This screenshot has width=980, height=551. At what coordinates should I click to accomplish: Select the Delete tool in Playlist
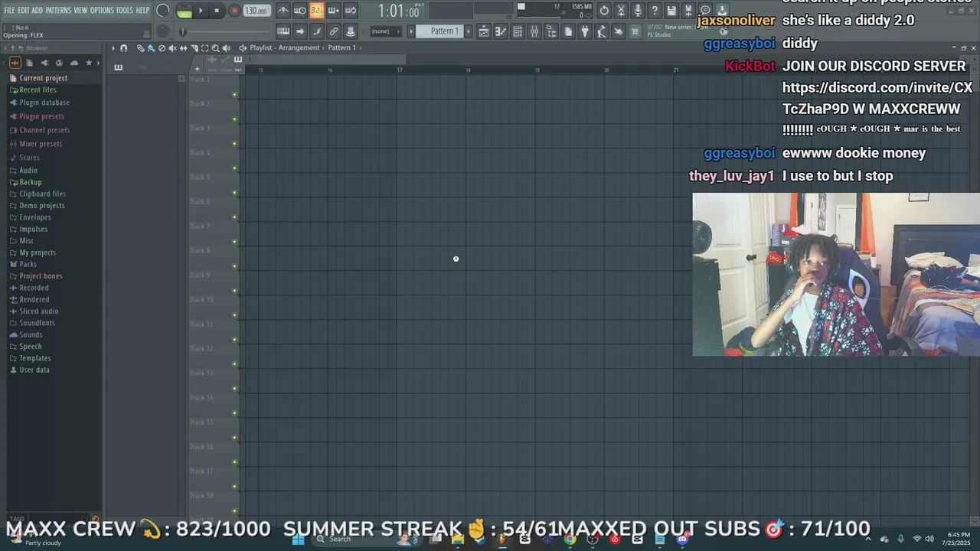[x=162, y=48]
